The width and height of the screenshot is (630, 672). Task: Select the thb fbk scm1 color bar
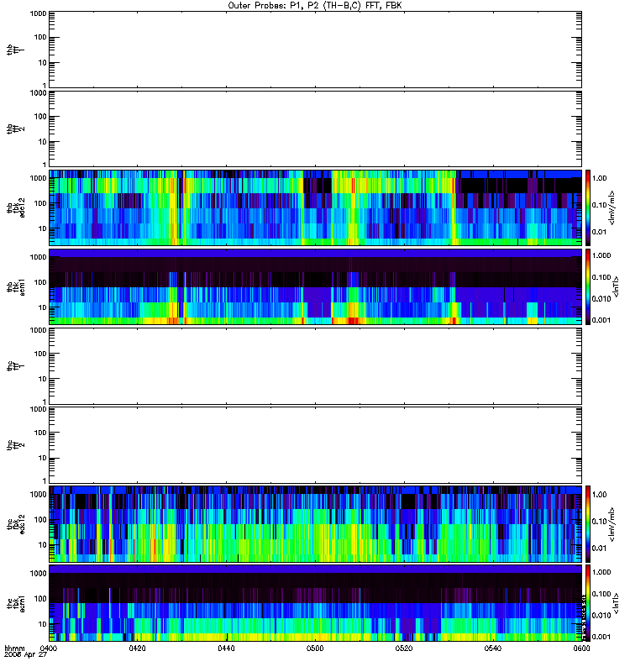588,286
